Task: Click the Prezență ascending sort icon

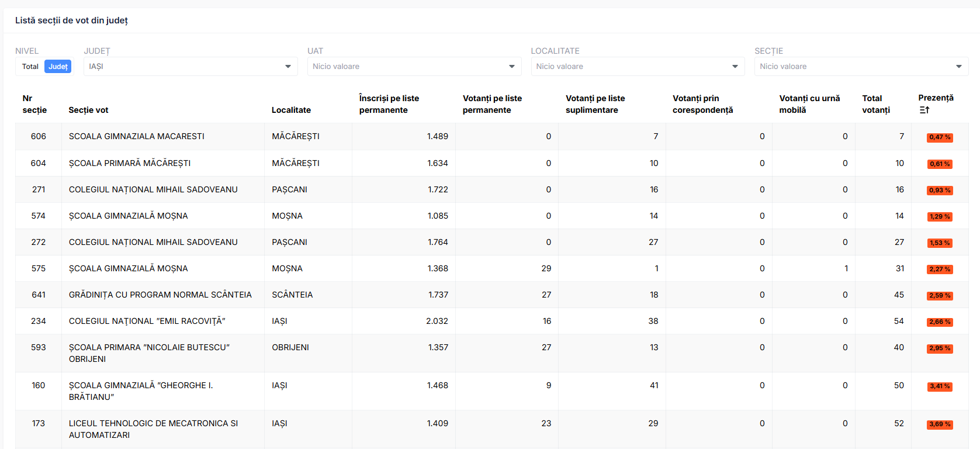Action: click(924, 110)
